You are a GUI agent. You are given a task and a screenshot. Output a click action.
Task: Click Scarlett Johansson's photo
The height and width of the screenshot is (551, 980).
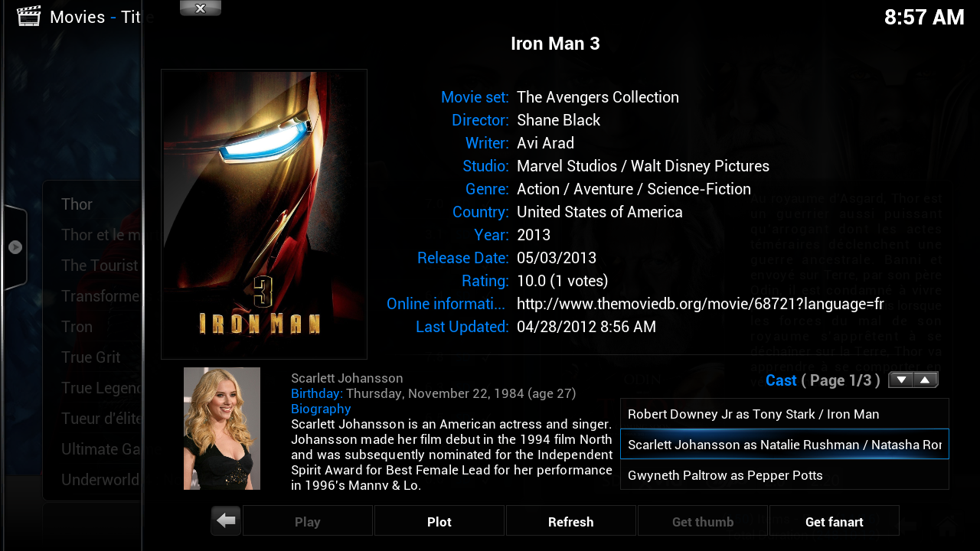tap(222, 429)
